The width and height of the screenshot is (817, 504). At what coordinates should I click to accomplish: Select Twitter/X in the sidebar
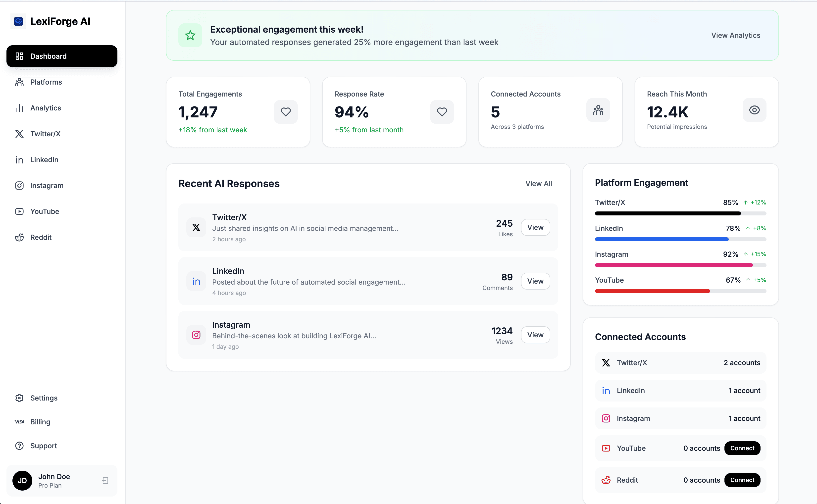(45, 134)
